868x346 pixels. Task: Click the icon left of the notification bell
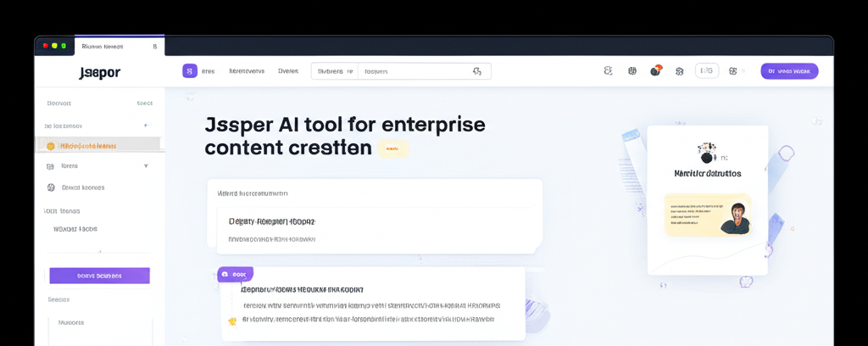click(632, 71)
